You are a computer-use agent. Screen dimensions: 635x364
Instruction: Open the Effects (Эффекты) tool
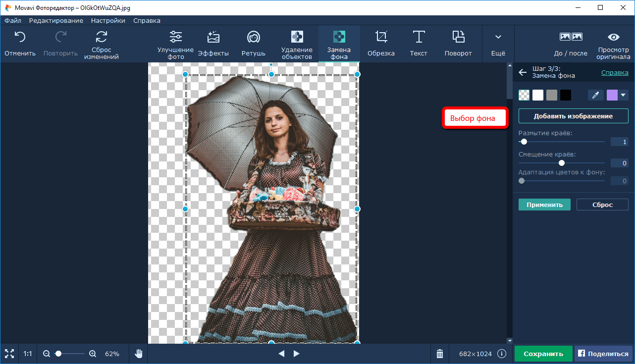point(213,37)
